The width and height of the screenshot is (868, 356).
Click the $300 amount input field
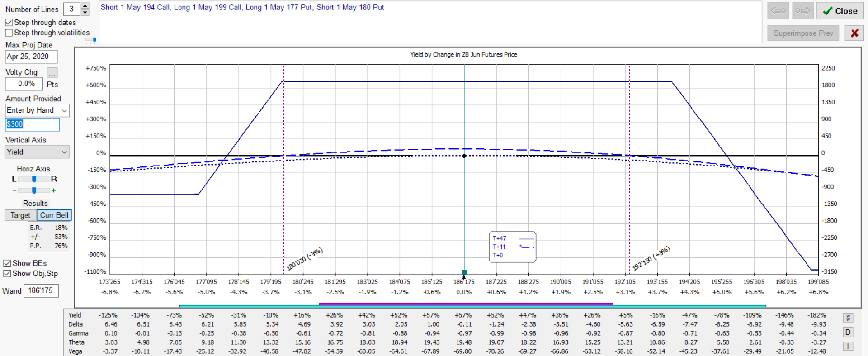click(x=32, y=124)
